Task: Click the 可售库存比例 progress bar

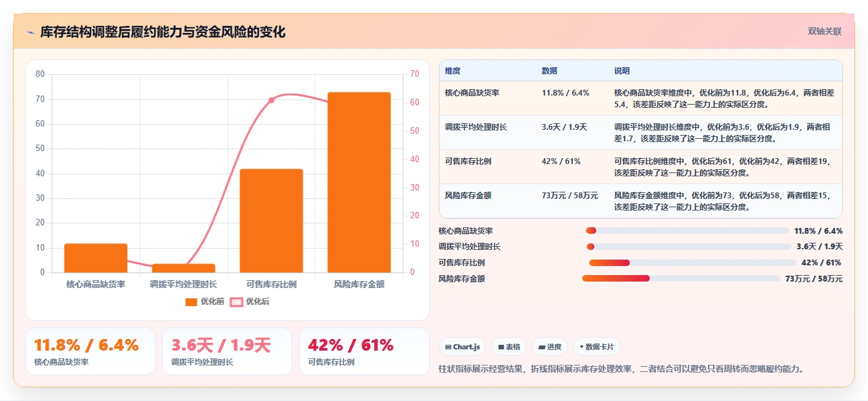Action: coord(692,263)
